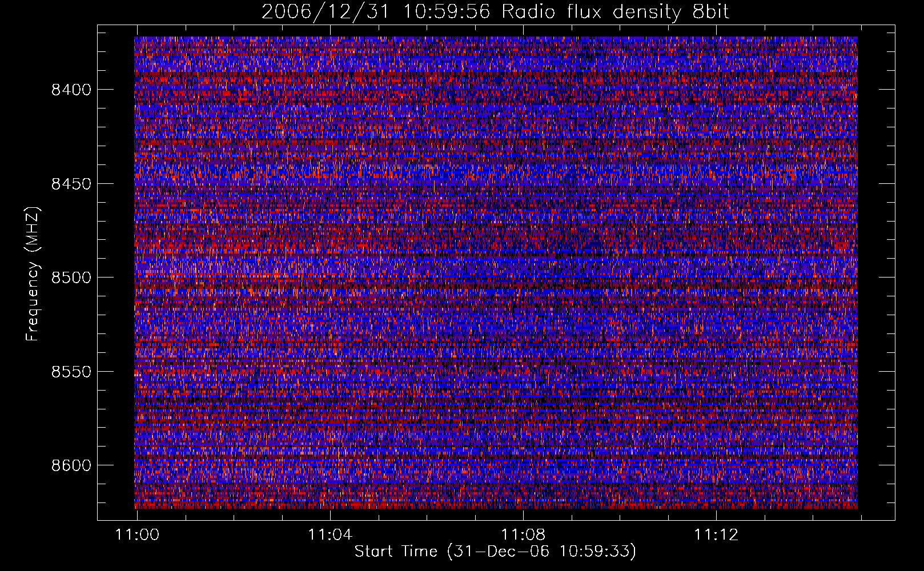Viewport: 924px width, 571px height.
Task: Select the 8450 frequency tick label
Action: tap(71, 184)
